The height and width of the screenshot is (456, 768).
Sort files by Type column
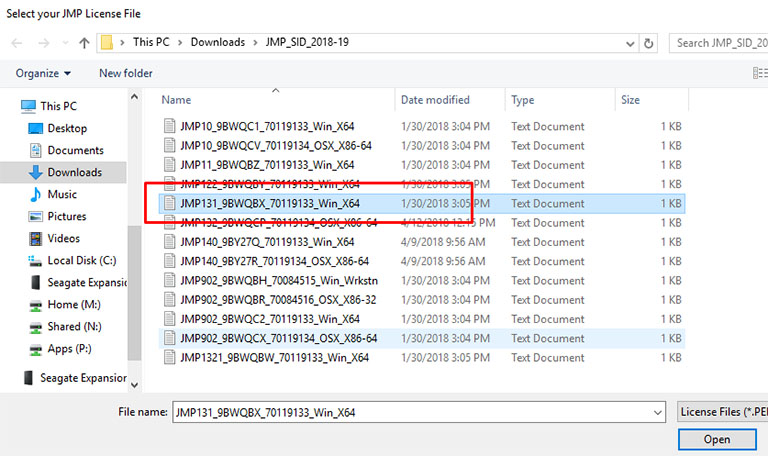tap(523, 100)
